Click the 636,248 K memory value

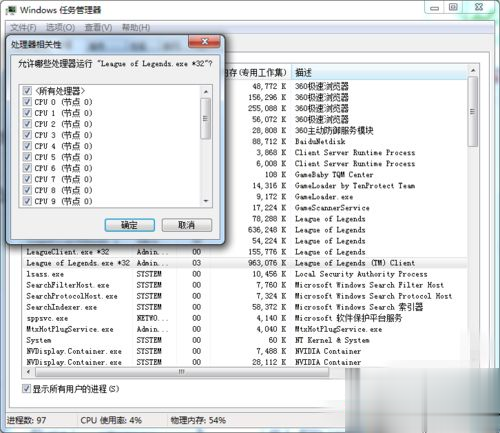(x=267, y=230)
